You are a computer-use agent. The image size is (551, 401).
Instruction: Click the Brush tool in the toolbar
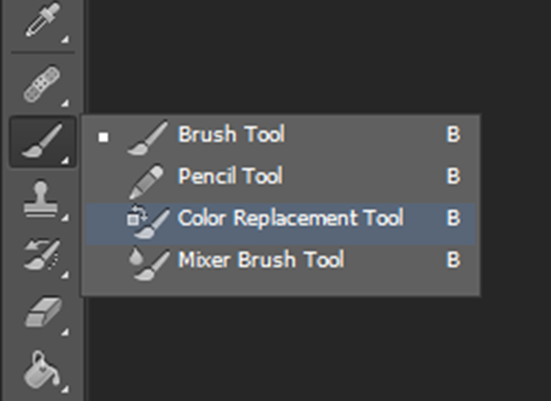[x=43, y=141]
